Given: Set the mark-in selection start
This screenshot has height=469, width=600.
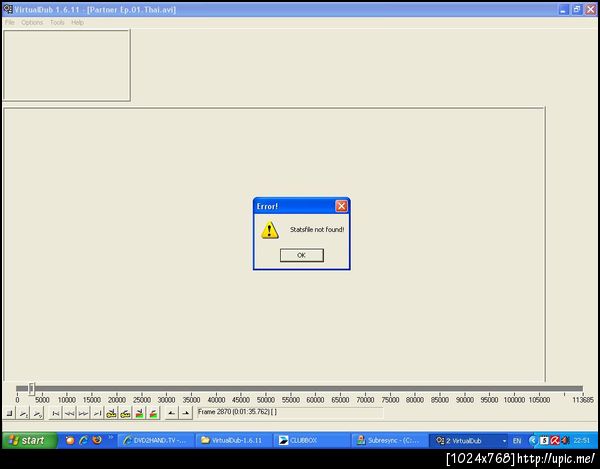Looking at the screenshot, I should click(172, 413).
